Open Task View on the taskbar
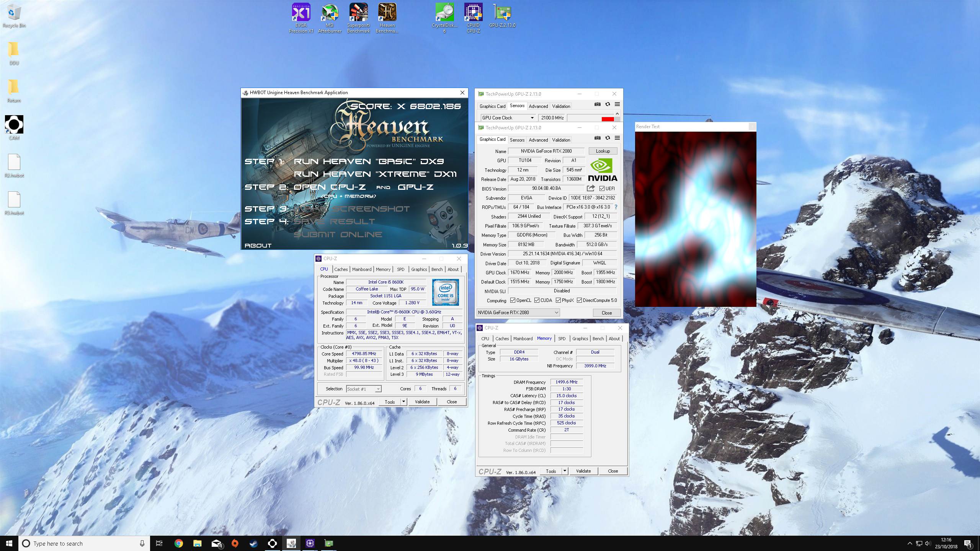Viewport: 980px width, 551px height. point(159,543)
